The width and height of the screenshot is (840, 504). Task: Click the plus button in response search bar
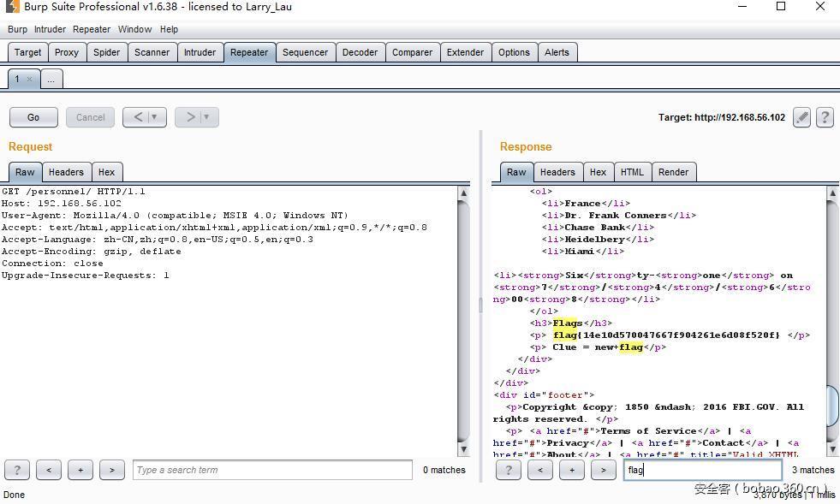(572, 470)
